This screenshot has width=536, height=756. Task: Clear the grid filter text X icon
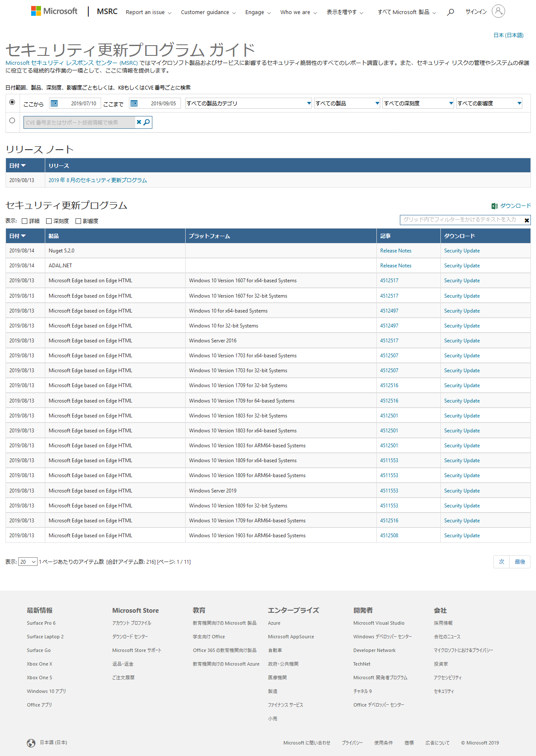tap(527, 220)
